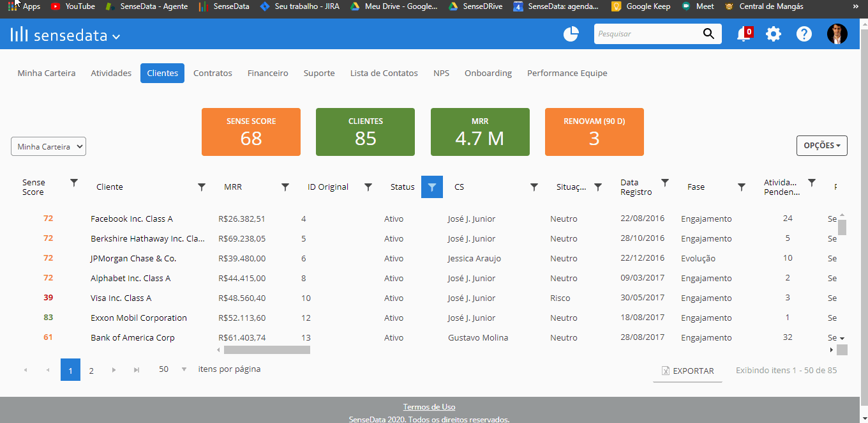Open the Financeiro tab
This screenshot has height=423, width=868.
point(268,73)
